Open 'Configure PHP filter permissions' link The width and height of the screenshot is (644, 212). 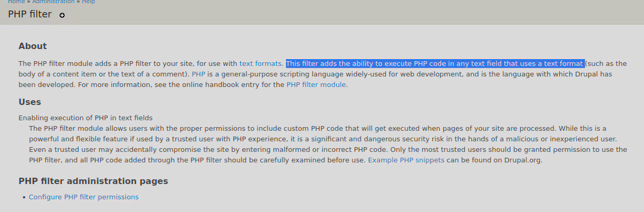tap(84, 197)
